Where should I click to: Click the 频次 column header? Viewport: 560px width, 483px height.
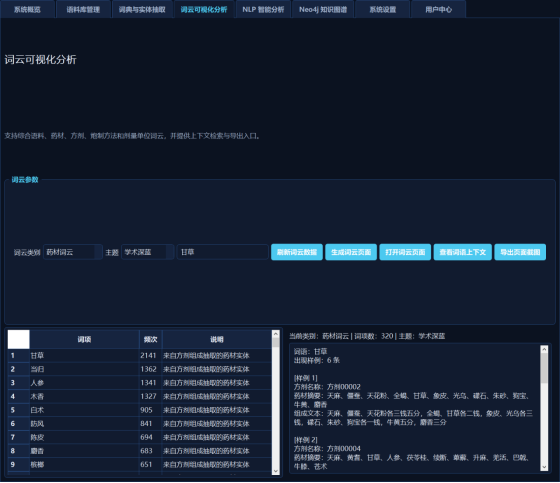pos(150,339)
